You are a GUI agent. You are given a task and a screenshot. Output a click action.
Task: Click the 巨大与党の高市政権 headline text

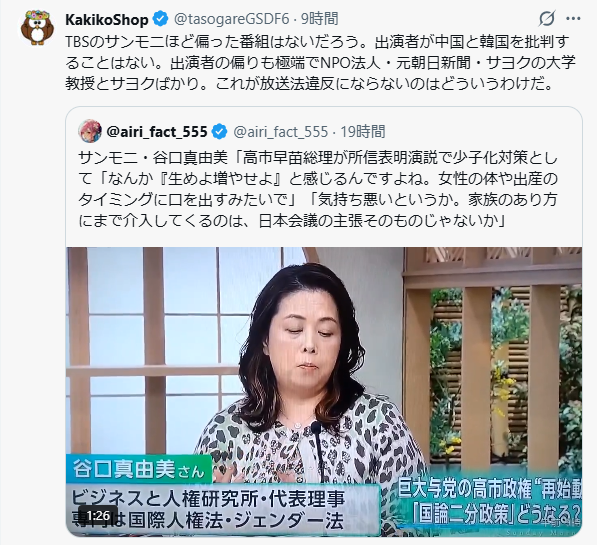(x=490, y=491)
